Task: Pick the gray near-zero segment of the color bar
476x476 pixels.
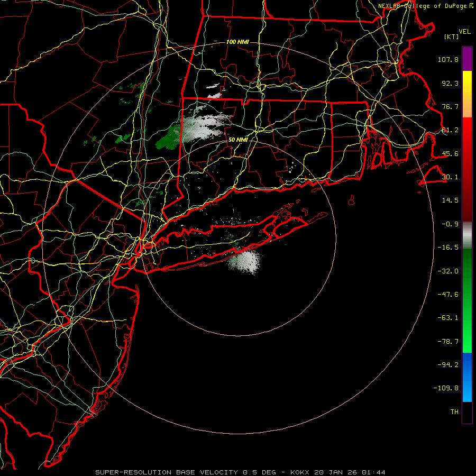Action: 467,235
